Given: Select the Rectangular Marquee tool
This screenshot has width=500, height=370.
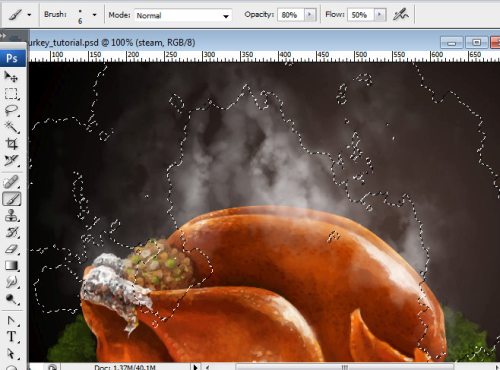Looking at the screenshot, I should pyautogui.click(x=11, y=94).
